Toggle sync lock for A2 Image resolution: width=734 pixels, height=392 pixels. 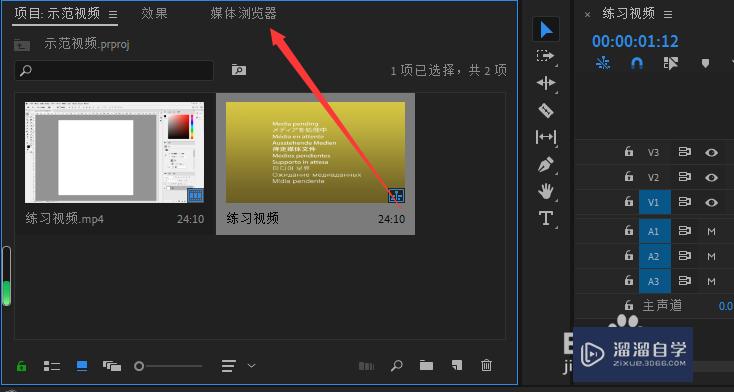click(x=685, y=256)
